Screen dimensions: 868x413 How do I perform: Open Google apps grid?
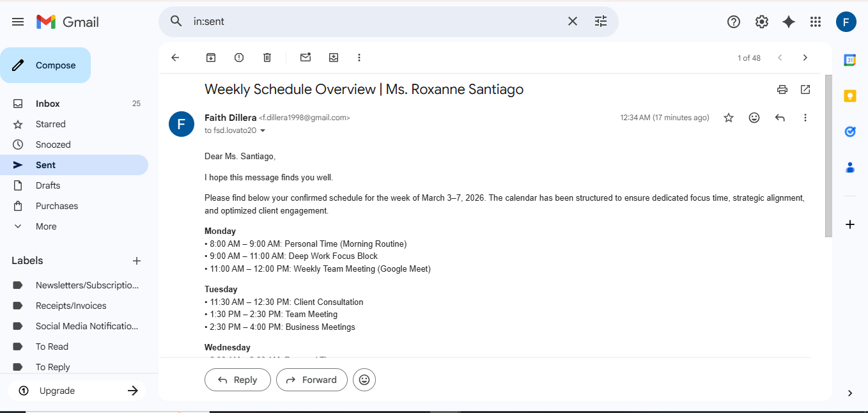816,22
